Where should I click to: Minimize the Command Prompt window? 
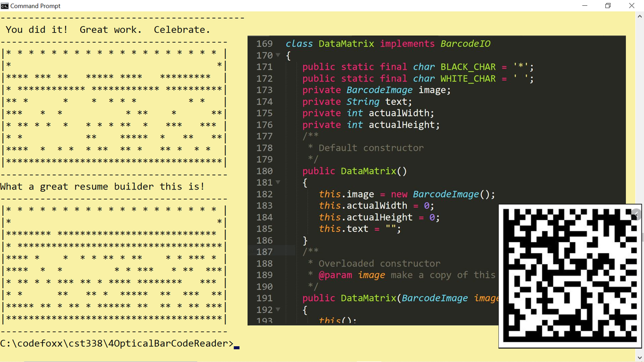[x=585, y=6]
